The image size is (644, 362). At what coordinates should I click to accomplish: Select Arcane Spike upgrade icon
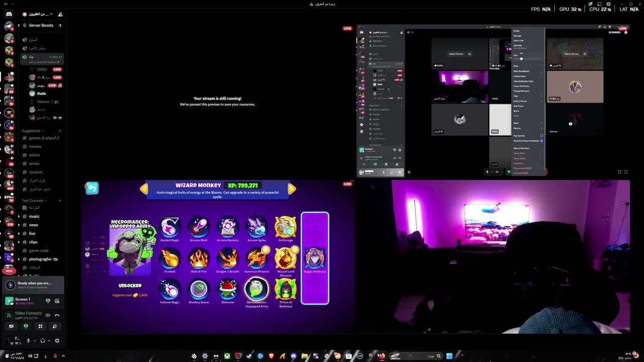[x=257, y=227]
